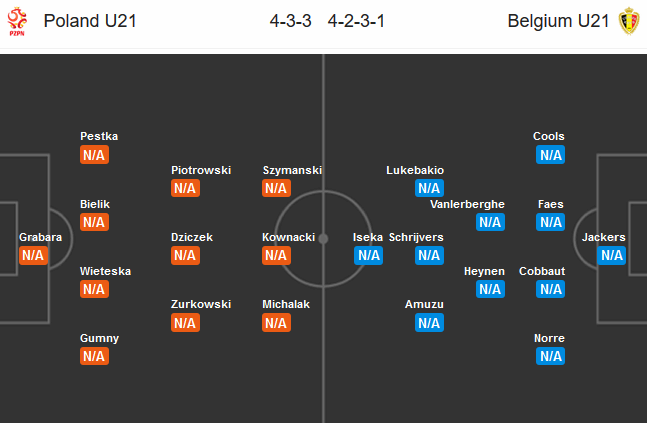The height and width of the screenshot is (425, 647).
Task: Select Grabara's orange N/A rating badge
Action: 33,255
